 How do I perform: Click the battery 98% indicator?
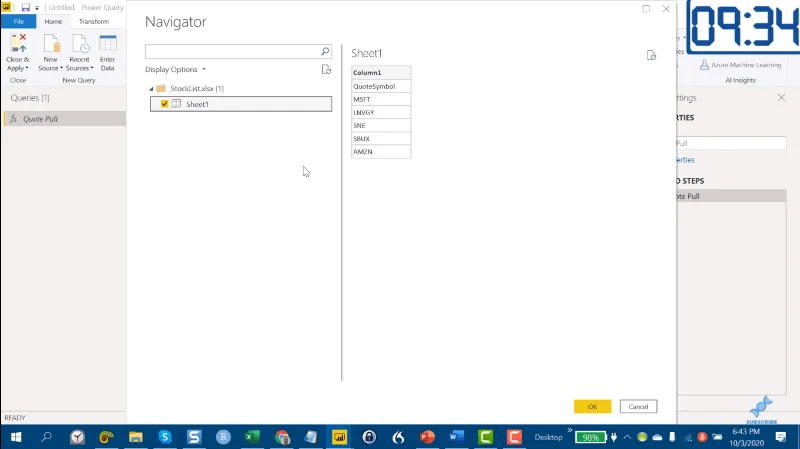[590, 437]
